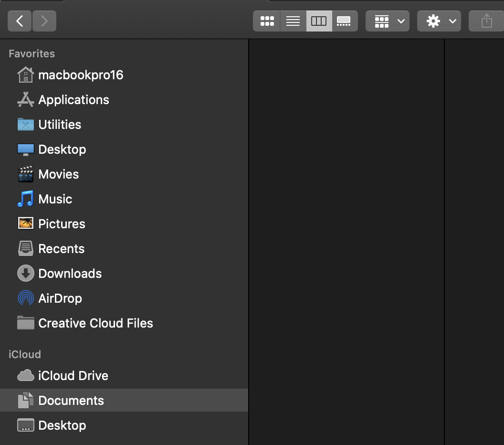504x445 pixels.
Task: Switch to gallery view
Action: coord(345,21)
